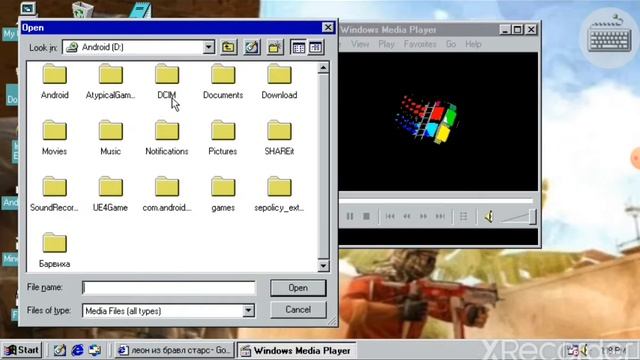Screen dimensions: 640x360
Task: Go up one folder level
Action: [229, 47]
